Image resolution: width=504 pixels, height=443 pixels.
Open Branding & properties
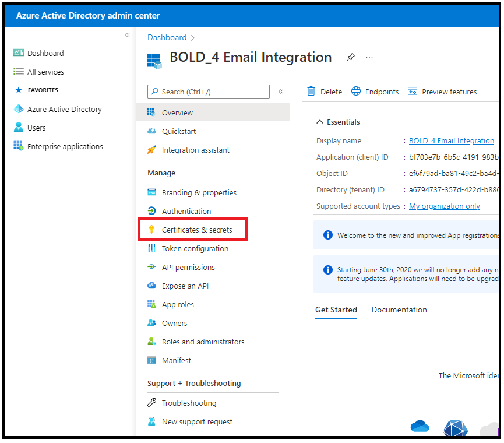click(199, 192)
